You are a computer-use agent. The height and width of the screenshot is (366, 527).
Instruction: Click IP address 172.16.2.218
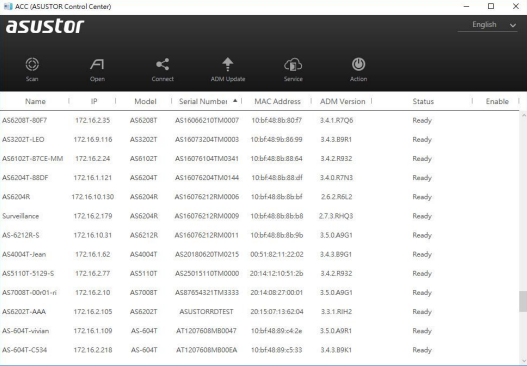coord(93,350)
